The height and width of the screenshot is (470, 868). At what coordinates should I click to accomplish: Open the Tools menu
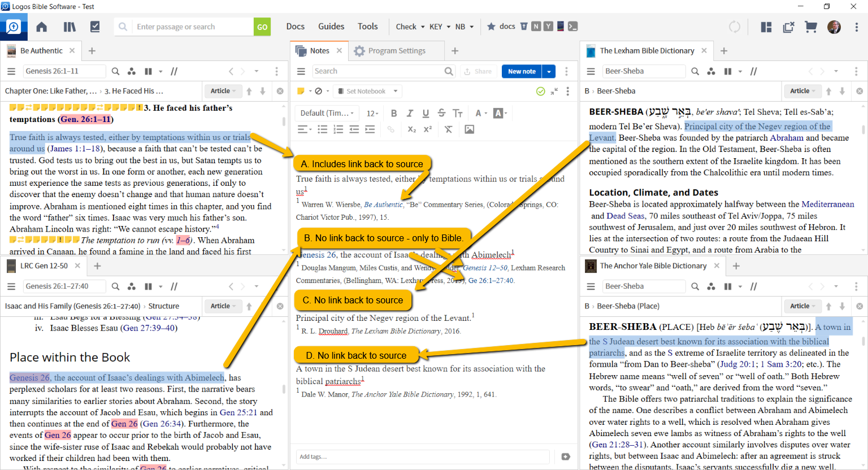[367, 27]
